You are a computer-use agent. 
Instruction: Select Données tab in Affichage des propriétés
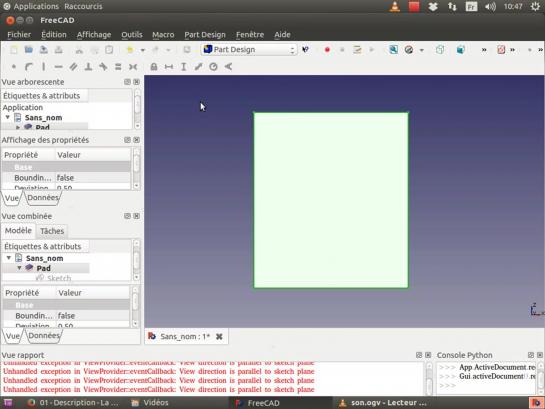point(43,198)
